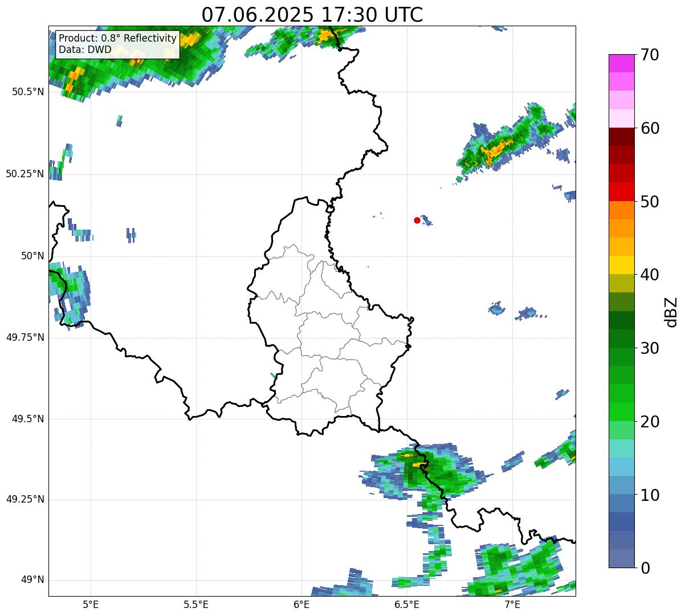
Task: Click the 'Data: DWD' text
Action: point(85,50)
